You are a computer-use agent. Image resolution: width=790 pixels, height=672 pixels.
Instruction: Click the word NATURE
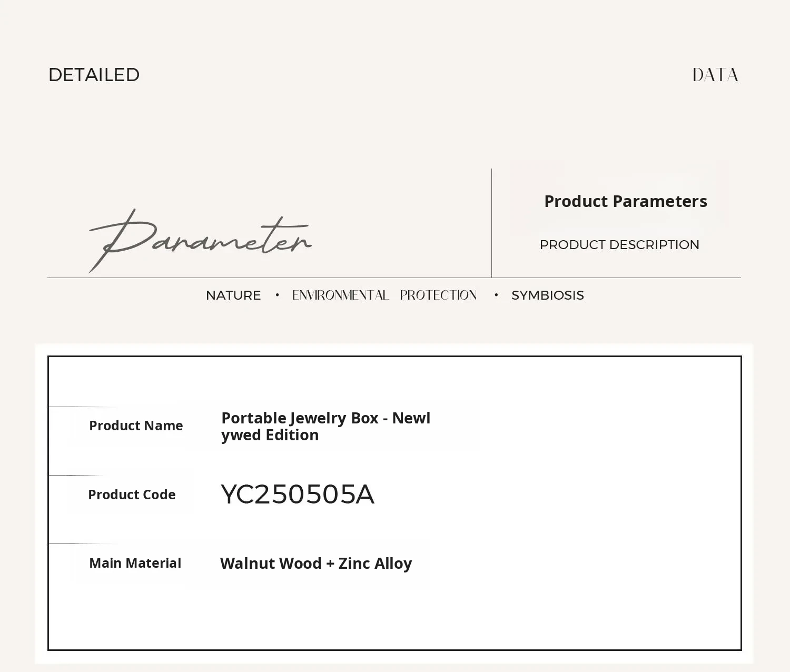(x=233, y=295)
